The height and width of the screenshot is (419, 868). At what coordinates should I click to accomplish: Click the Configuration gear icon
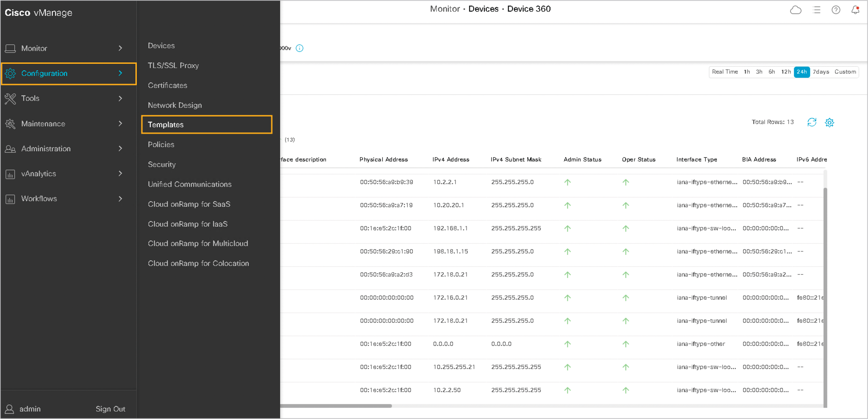pos(10,74)
